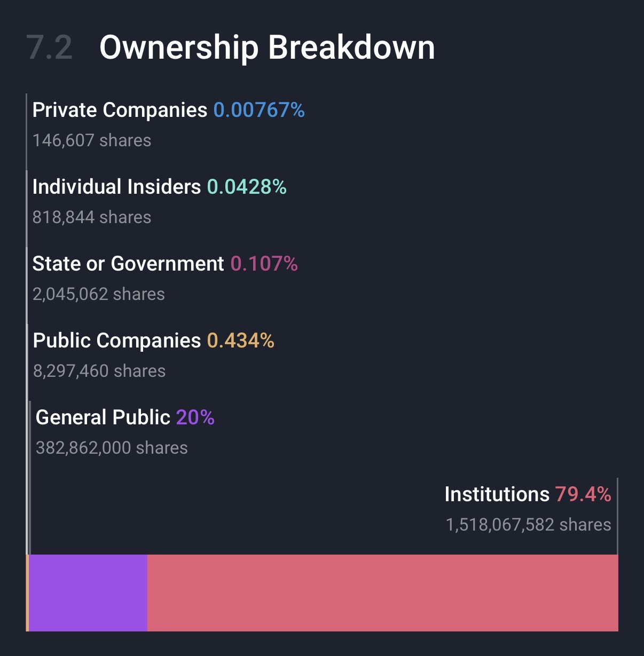This screenshot has width=644, height=656.
Task: Select the Institutions label
Action: tap(497, 494)
